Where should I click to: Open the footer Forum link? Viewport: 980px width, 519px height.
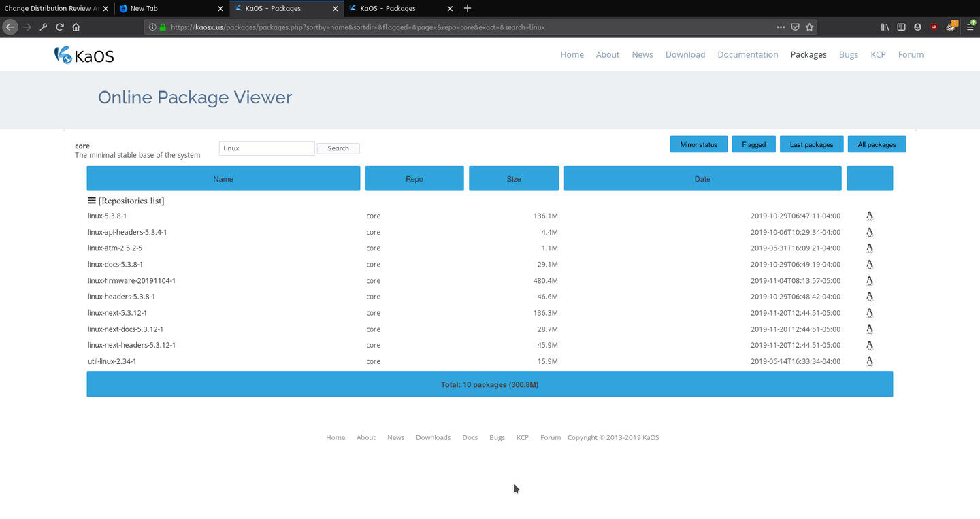tap(551, 437)
